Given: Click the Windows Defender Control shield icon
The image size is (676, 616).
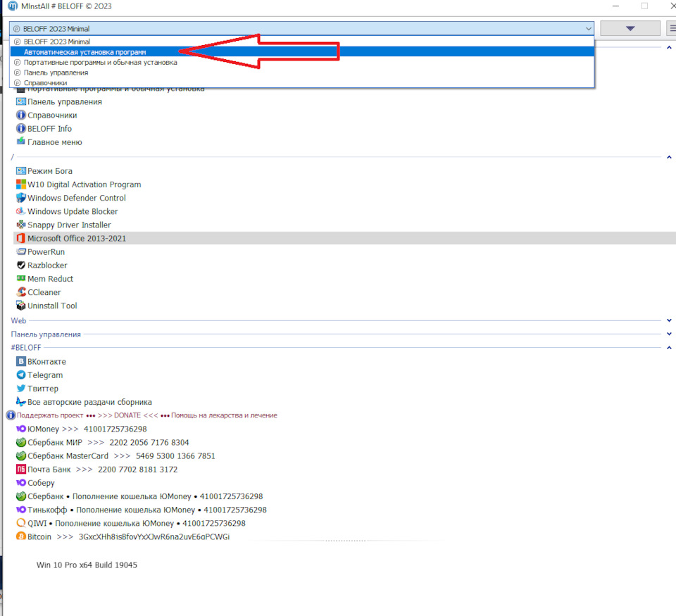Looking at the screenshot, I should click(x=20, y=198).
